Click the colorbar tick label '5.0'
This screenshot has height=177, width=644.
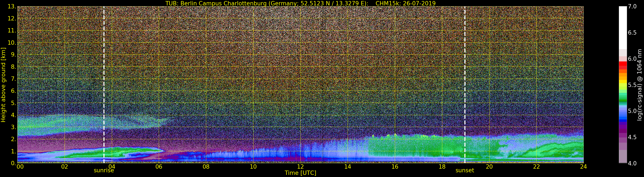632,111
